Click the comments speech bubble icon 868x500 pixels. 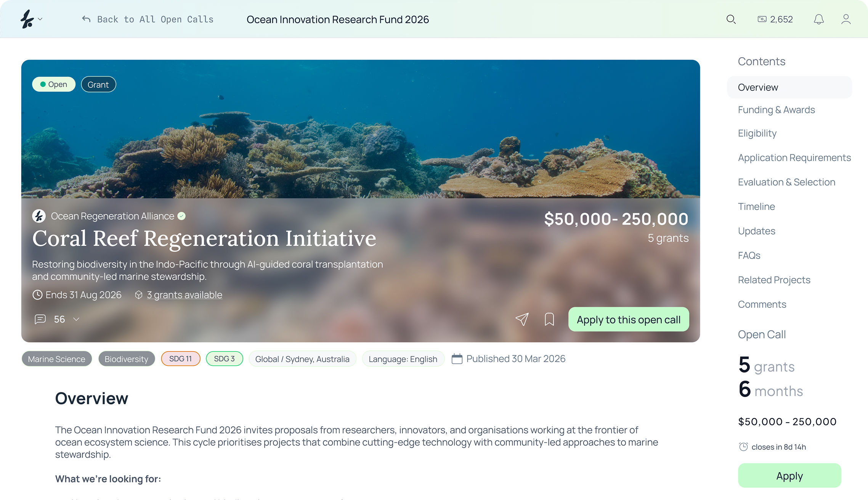click(40, 319)
